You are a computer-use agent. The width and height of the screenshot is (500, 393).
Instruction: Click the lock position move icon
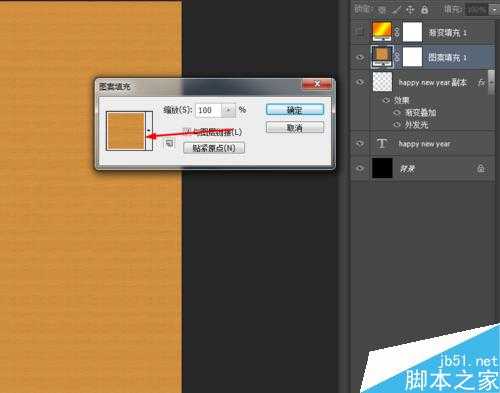click(410, 10)
